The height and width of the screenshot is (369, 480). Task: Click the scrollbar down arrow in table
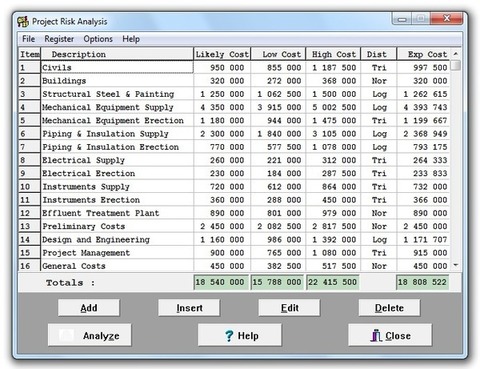(x=456, y=265)
